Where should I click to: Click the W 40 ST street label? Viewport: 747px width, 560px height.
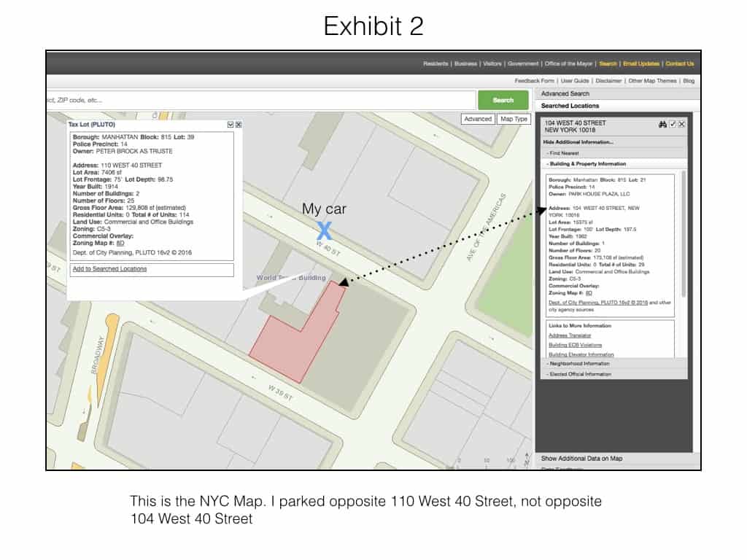click(329, 249)
